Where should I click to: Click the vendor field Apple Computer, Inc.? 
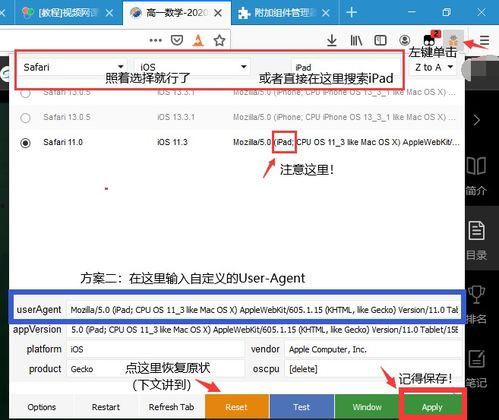(373, 349)
